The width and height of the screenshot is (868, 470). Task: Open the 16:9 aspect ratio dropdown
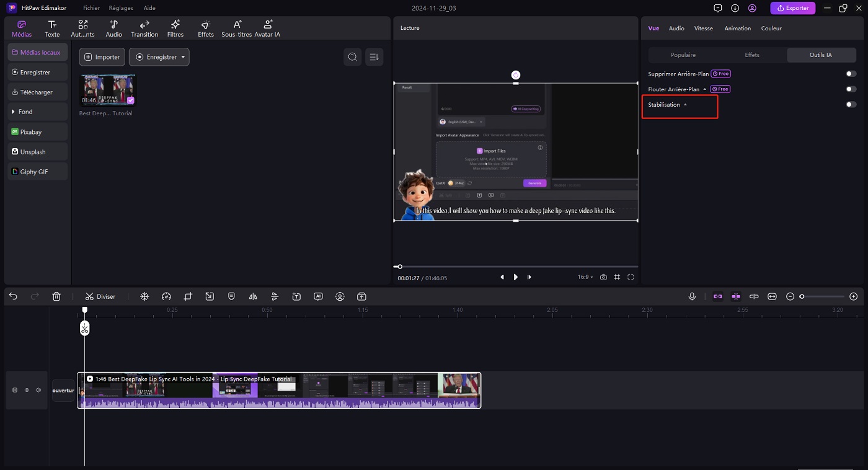(x=585, y=277)
